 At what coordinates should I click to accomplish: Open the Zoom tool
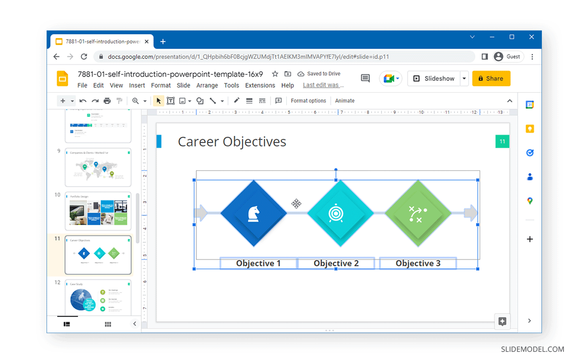coord(136,100)
